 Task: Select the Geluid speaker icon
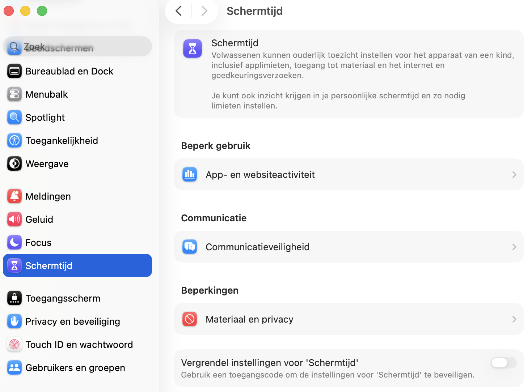[x=14, y=219]
